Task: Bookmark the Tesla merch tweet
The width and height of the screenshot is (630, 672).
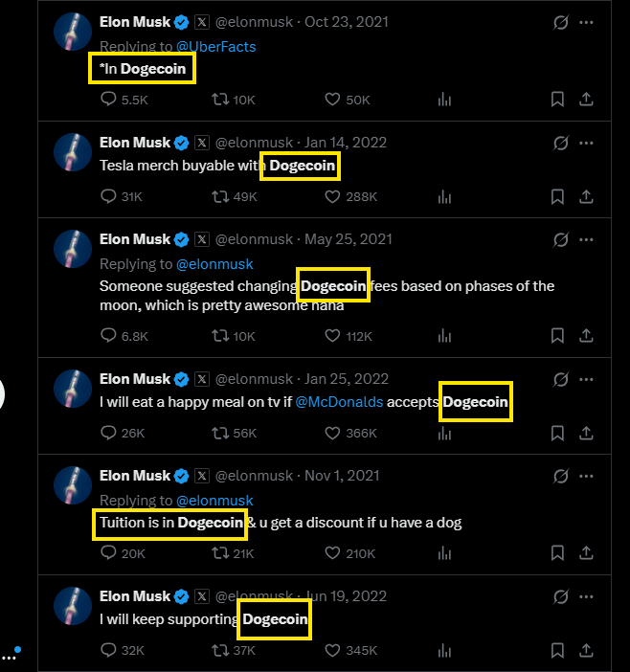Action: click(x=557, y=196)
